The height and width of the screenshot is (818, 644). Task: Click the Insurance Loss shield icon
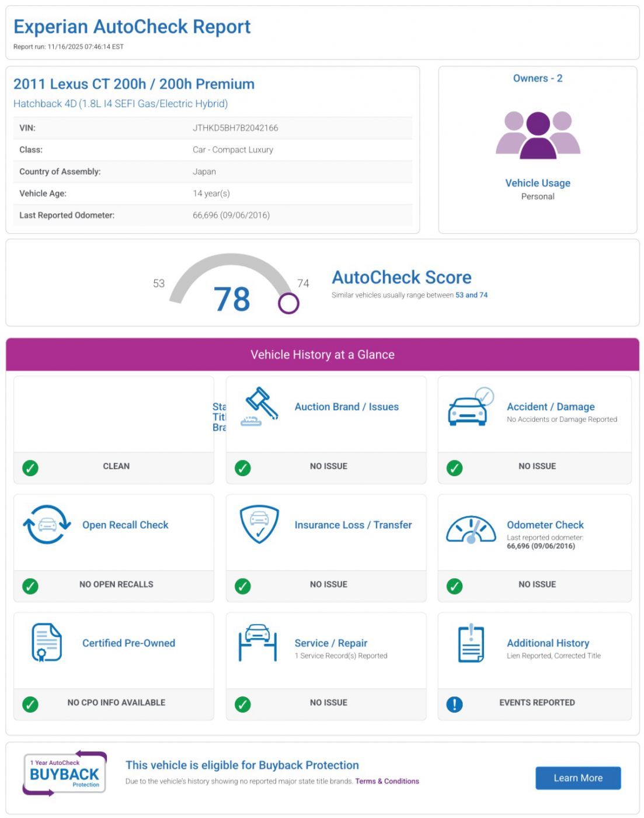[x=259, y=524]
